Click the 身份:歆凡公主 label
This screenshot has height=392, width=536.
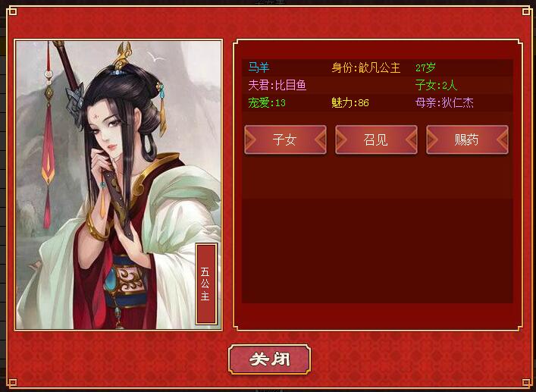[x=365, y=67]
